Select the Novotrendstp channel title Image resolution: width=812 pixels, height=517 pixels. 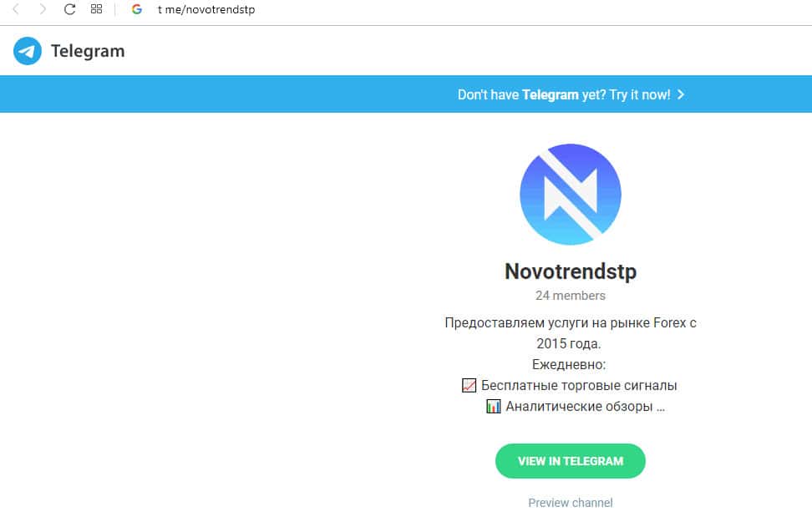tap(571, 271)
